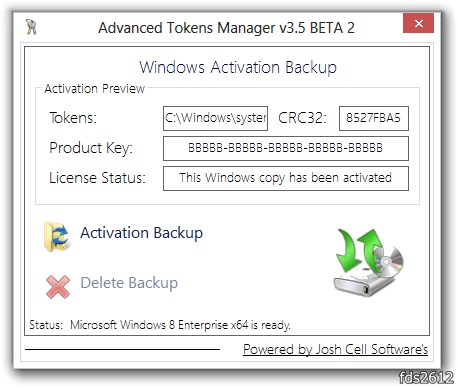Image resolution: width=458 pixels, height=388 pixels.
Task: Click the Product Key label
Action: [91, 148]
